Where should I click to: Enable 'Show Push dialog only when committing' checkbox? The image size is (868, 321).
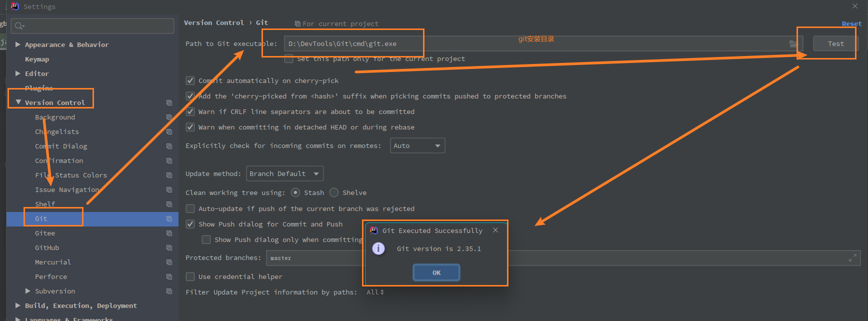206,239
